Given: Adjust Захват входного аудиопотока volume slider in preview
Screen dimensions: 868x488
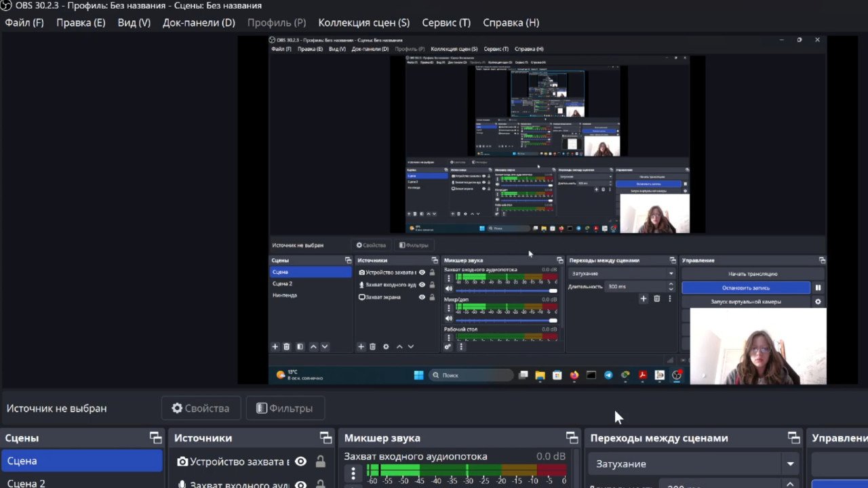Looking at the screenshot, I should [507, 291].
